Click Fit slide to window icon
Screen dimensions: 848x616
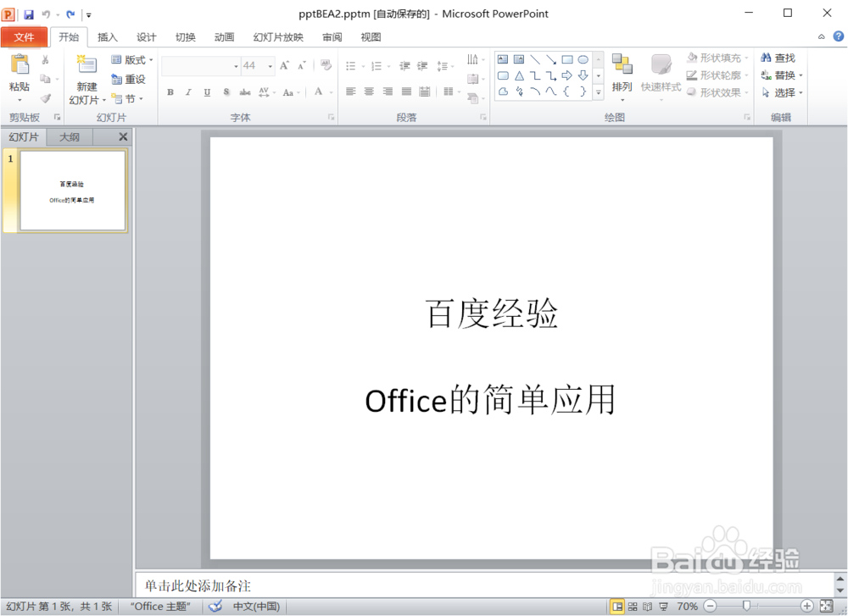click(826, 607)
